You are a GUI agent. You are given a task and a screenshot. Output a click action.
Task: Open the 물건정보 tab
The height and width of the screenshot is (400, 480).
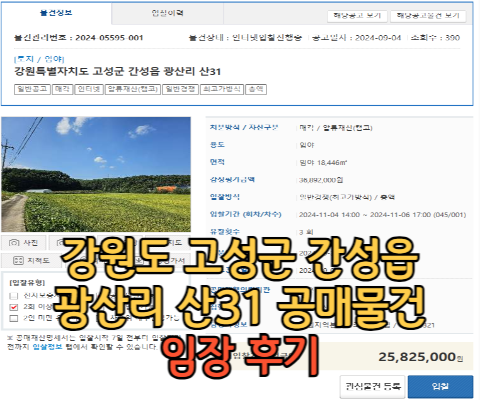click(x=56, y=13)
